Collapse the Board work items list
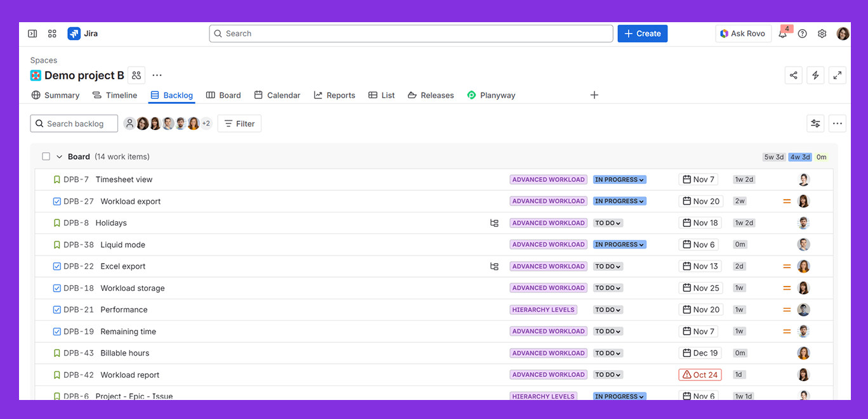The width and height of the screenshot is (868, 419). pyautogui.click(x=58, y=156)
